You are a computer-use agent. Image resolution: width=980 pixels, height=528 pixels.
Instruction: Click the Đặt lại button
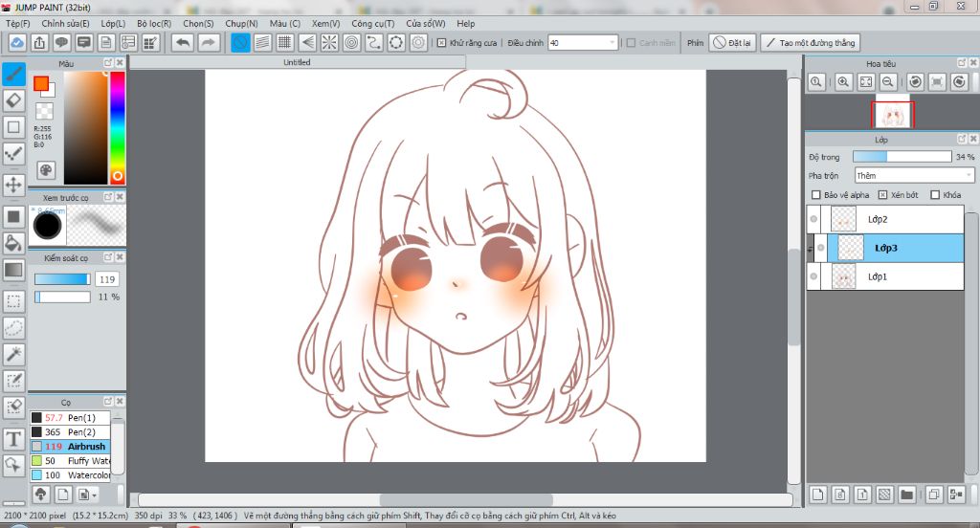[x=732, y=42]
